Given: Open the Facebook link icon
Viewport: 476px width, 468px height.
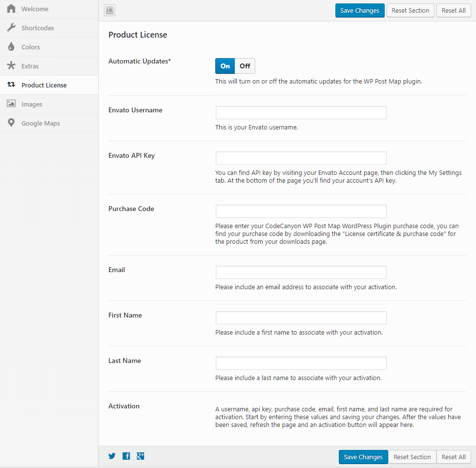Looking at the screenshot, I should 126,456.
